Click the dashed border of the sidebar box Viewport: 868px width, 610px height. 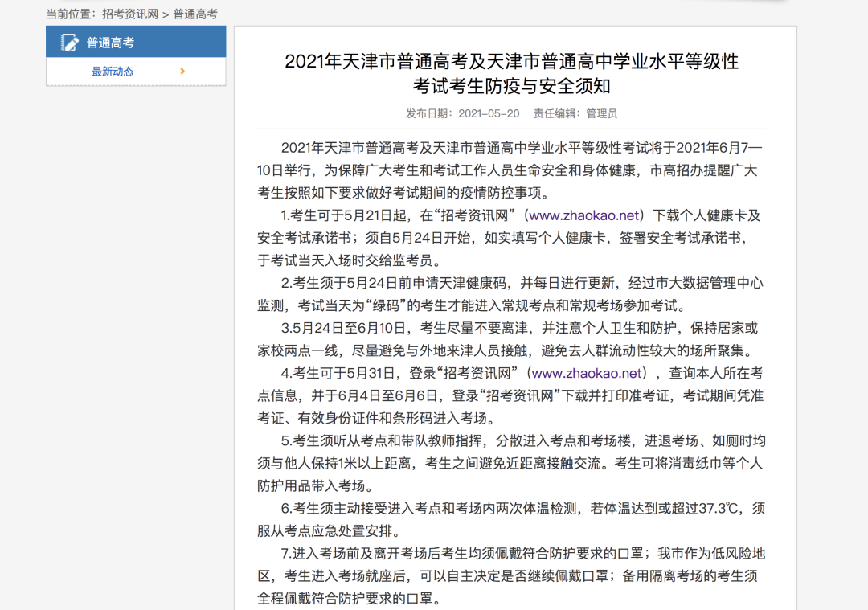[x=136, y=83]
